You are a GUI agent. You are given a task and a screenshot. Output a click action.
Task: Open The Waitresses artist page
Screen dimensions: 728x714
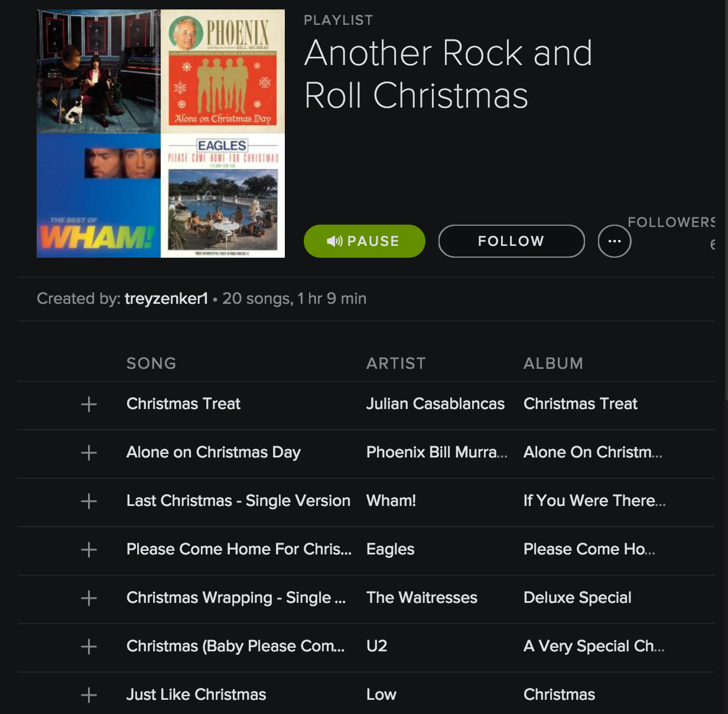[x=421, y=598]
